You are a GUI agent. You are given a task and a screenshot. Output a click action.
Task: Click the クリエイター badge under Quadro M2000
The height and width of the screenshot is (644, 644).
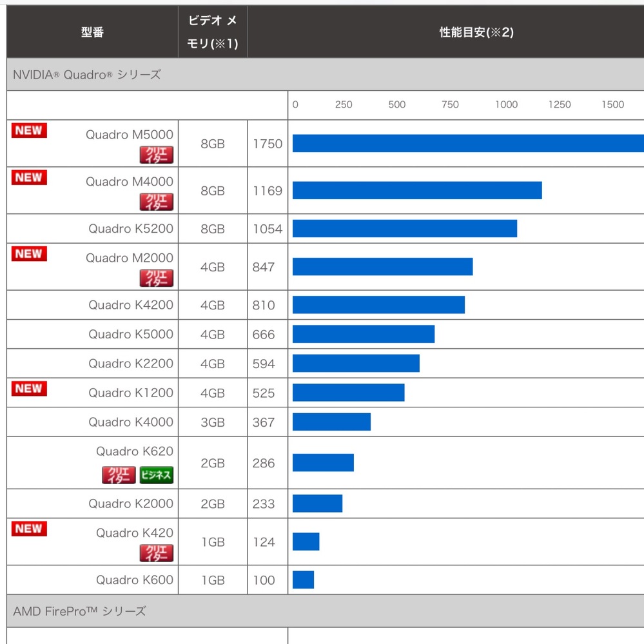pyautogui.click(x=157, y=278)
